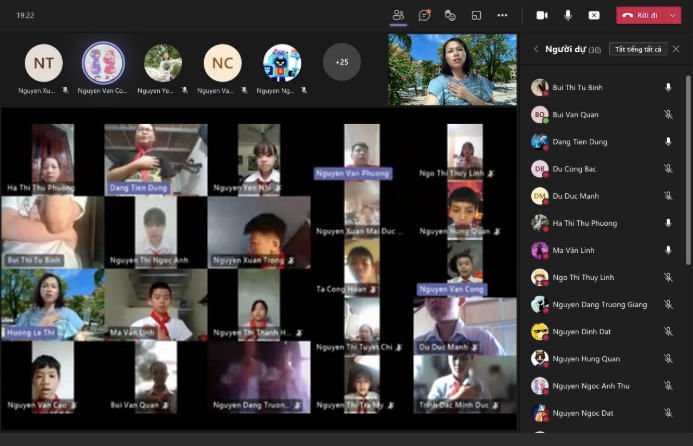Collapse participants panel using back chevron
Viewport: 693px width, 446px height.
coord(536,49)
